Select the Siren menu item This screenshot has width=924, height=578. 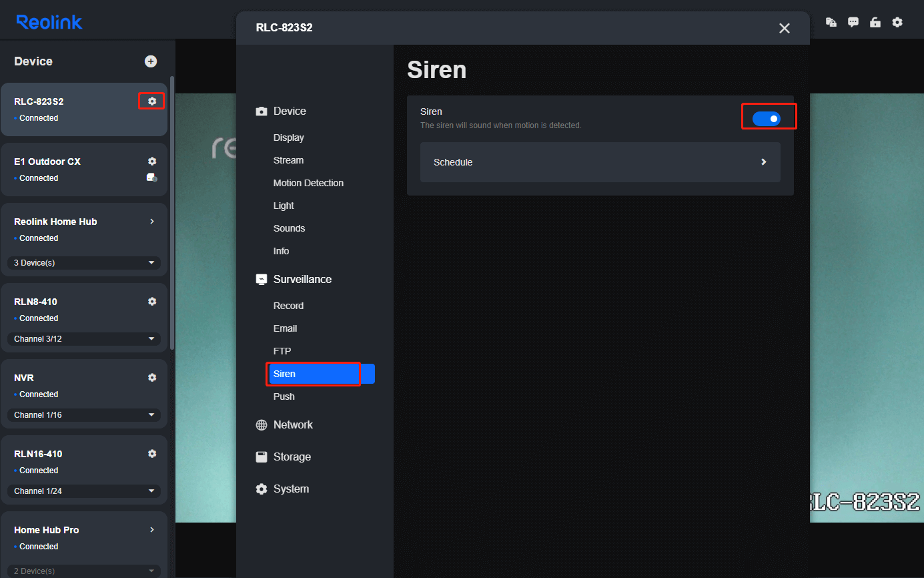click(x=322, y=374)
